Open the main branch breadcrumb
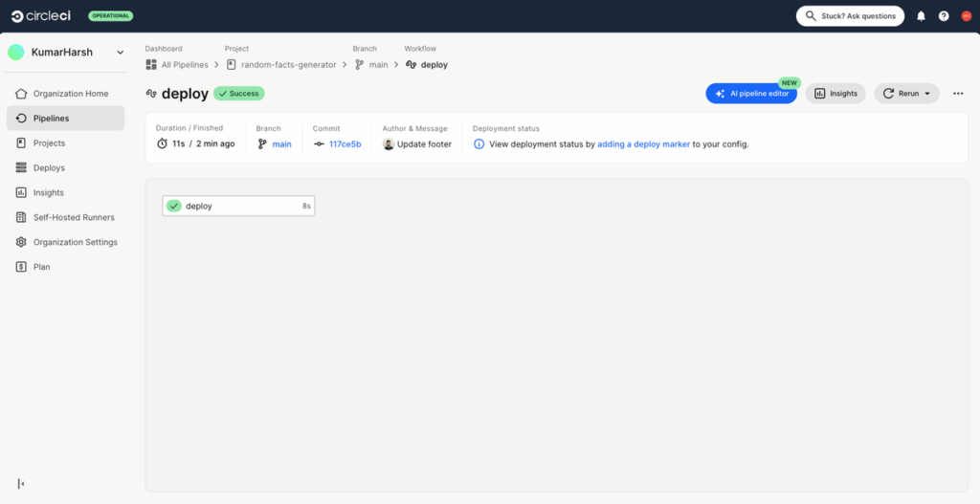This screenshot has height=504, width=980. click(x=379, y=65)
